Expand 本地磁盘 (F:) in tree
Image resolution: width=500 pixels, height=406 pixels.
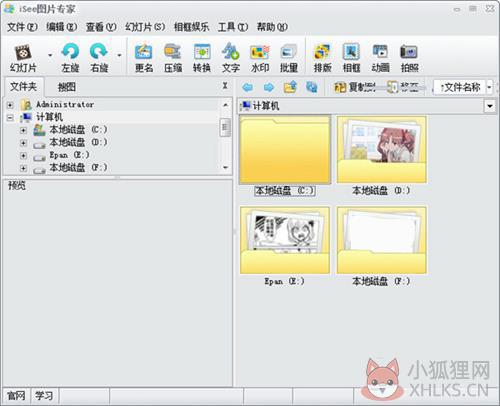coord(23,168)
